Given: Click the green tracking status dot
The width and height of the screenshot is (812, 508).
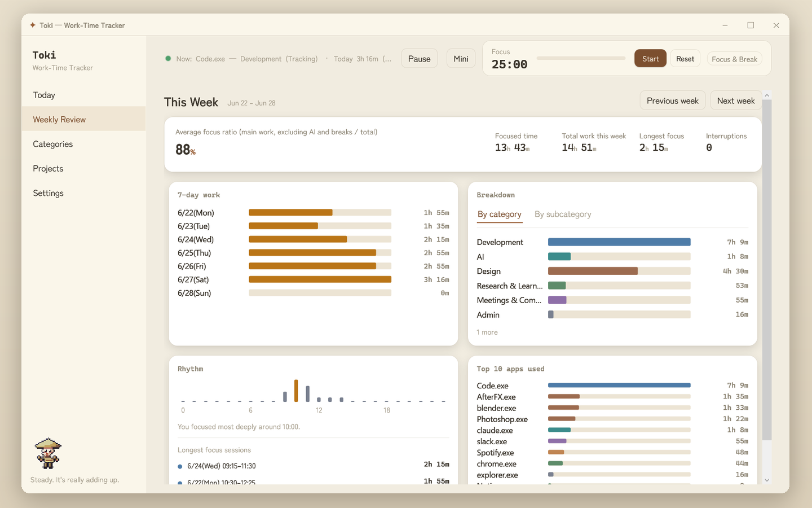Looking at the screenshot, I should click(x=168, y=58).
